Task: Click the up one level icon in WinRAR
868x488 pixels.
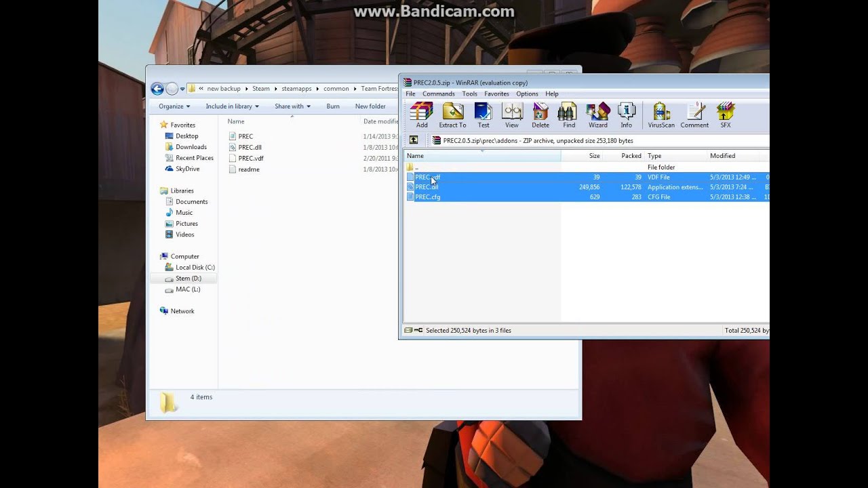Action: (414, 140)
